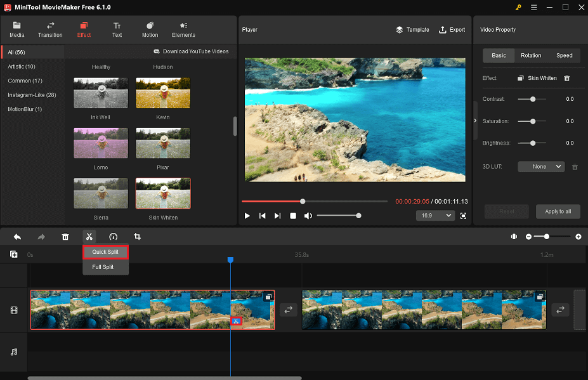Viewport: 588px width, 380px height.
Task: Play the video preview
Action: point(247,216)
